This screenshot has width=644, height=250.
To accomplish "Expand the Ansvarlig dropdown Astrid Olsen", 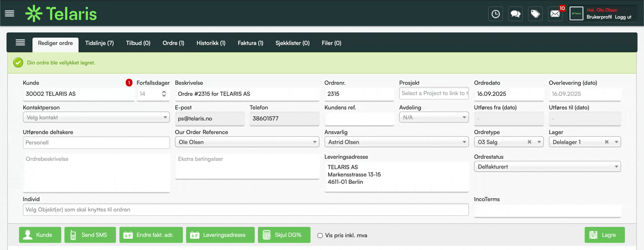I will 396,142.
